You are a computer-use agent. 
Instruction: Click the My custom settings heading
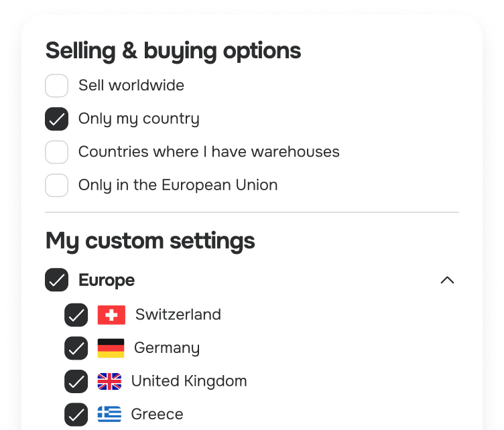[150, 241]
